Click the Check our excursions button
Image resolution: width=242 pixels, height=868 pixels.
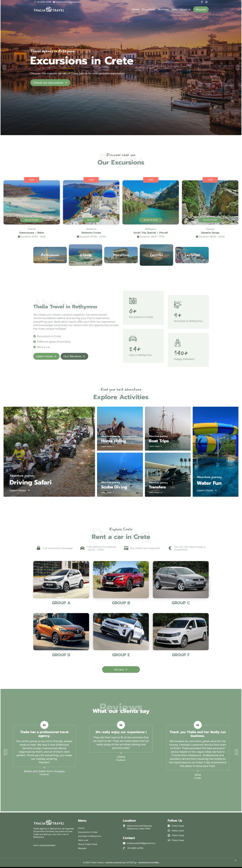pos(50,82)
